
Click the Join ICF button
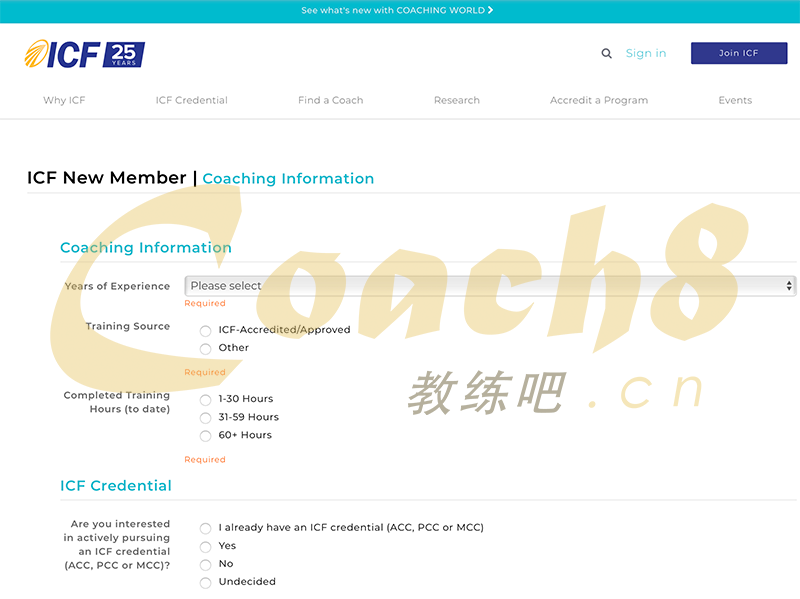pos(738,53)
